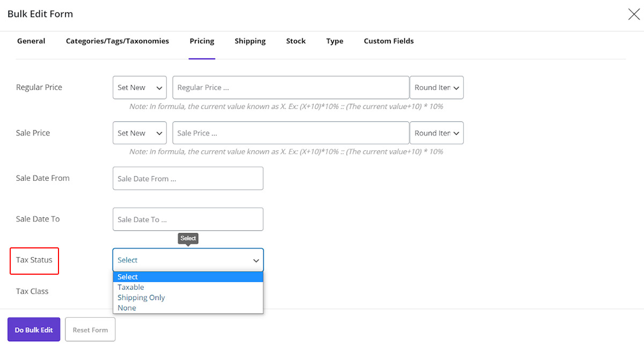Open Regular Price Round Item dropdown
644x345 pixels.
tap(436, 87)
